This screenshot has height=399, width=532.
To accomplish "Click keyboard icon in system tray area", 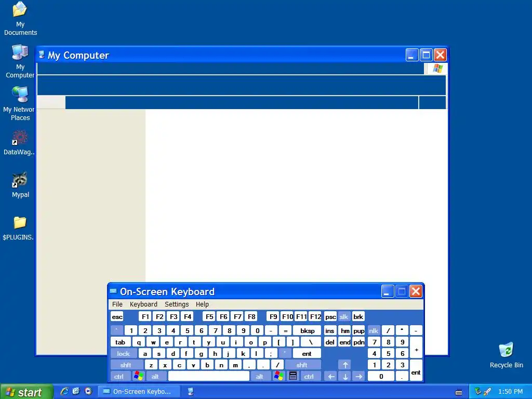I will 459,392.
